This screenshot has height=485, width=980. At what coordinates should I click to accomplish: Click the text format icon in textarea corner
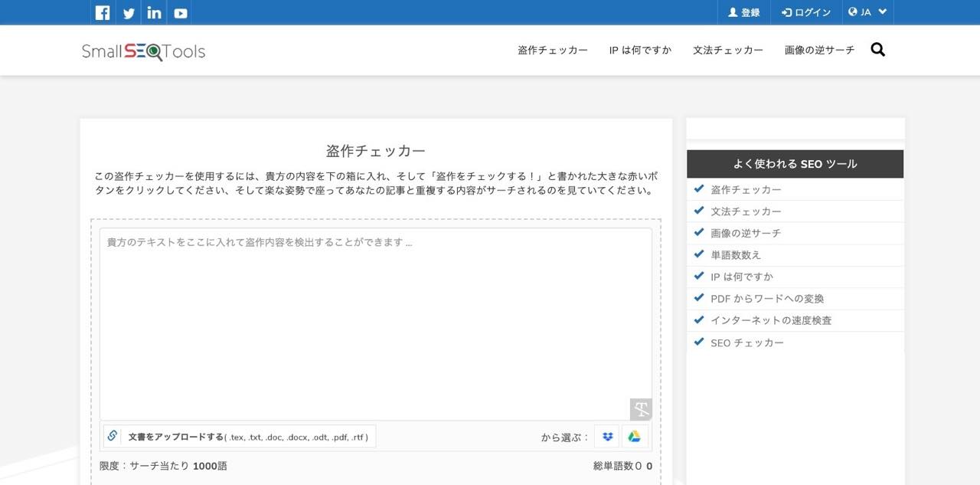pyautogui.click(x=641, y=409)
